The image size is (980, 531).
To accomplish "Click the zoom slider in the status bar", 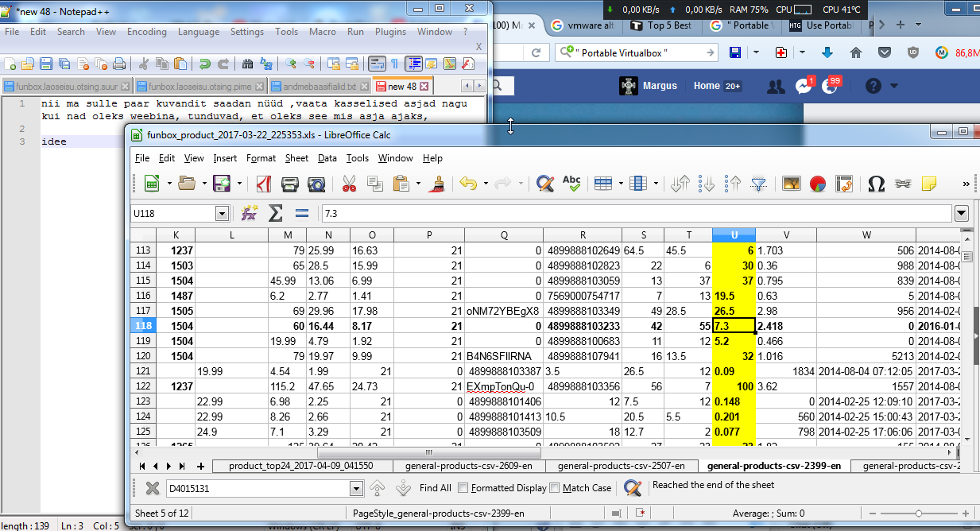I will (919, 514).
